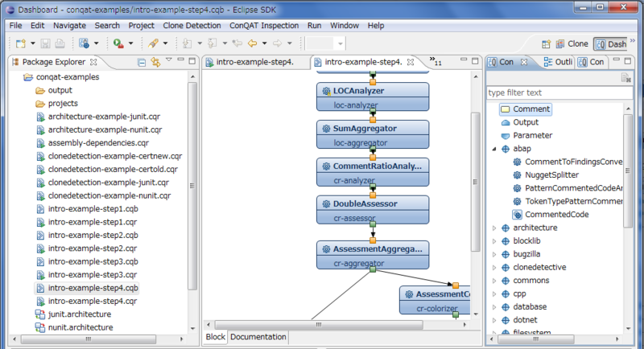Click the Last Edit Location icon
This screenshot has width=644, height=349.
click(x=237, y=43)
